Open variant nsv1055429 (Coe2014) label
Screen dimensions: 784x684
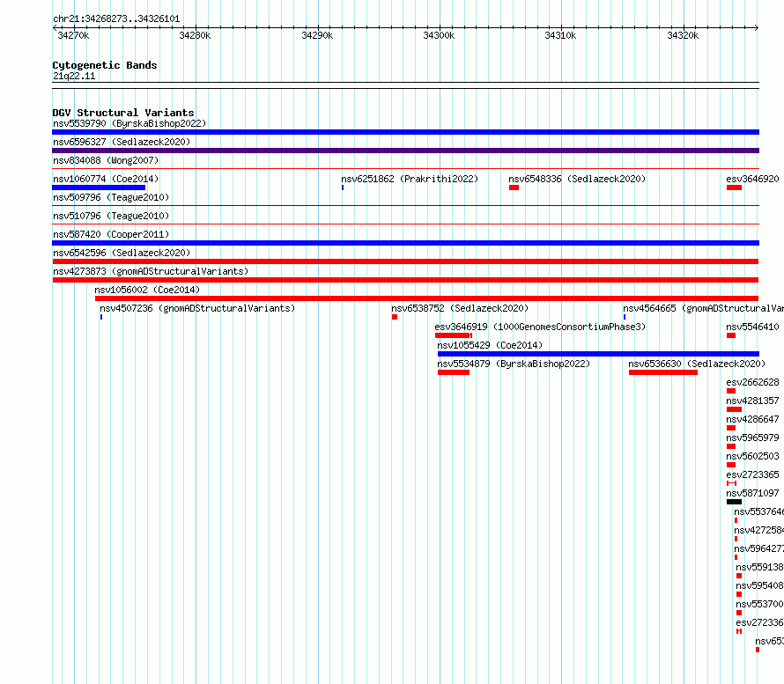click(490, 345)
